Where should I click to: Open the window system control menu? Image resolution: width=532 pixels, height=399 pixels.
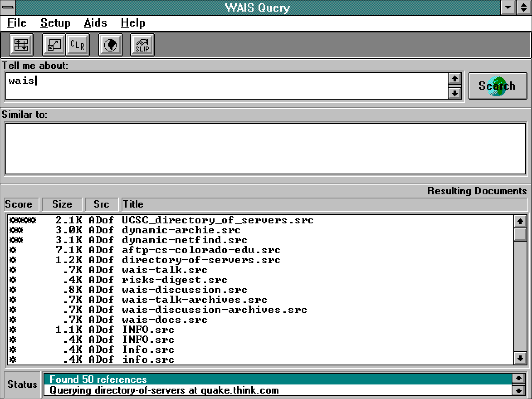7,7
